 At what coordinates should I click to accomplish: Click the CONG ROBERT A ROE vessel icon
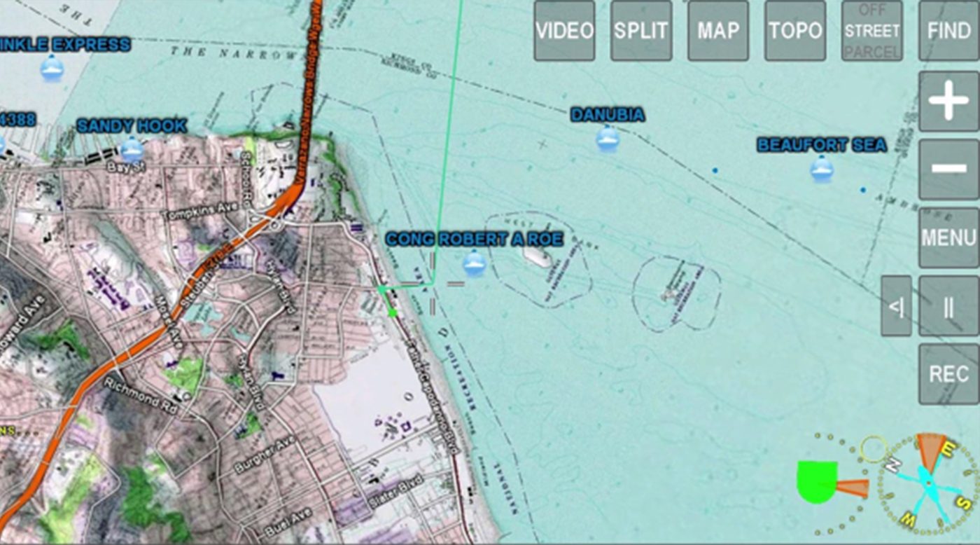[x=475, y=263]
